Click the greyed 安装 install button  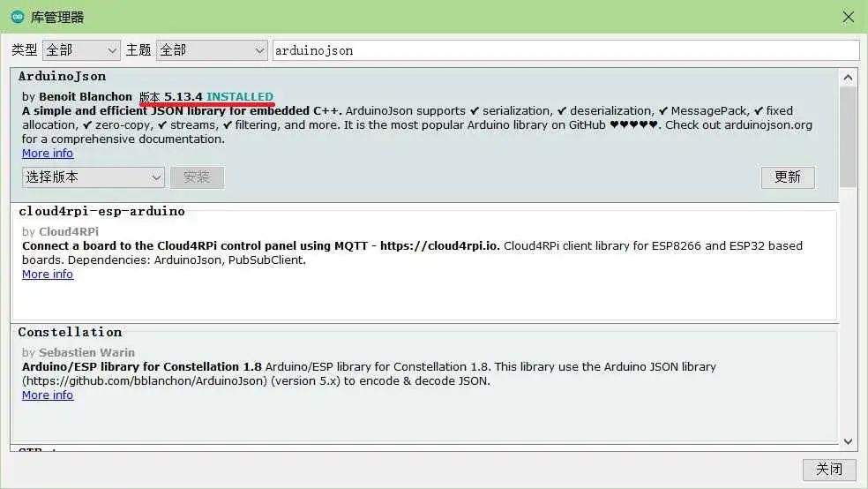197,177
